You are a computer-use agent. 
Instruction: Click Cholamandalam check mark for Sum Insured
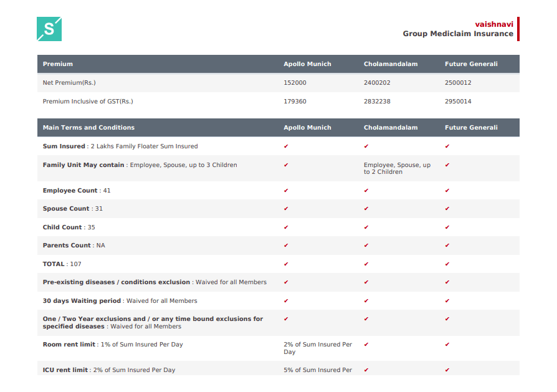366,146
